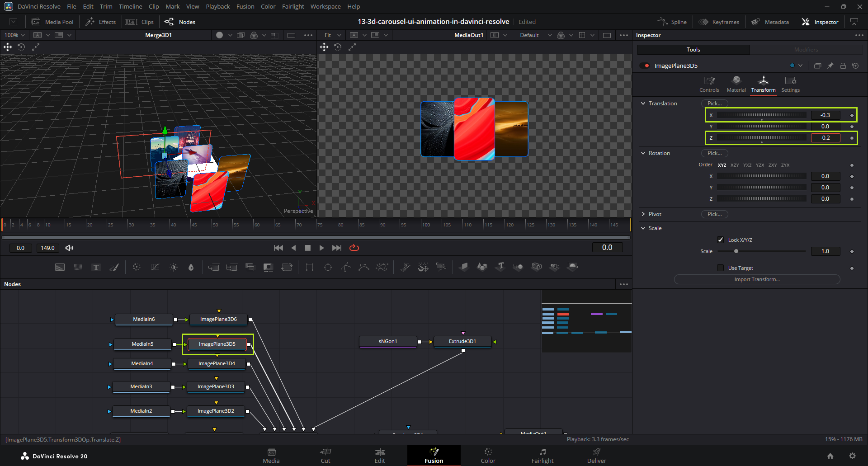Image resolution: width=868 pixels, height=466 pixels.
Task: Switch to the Color page
Action: pos(488,456)
